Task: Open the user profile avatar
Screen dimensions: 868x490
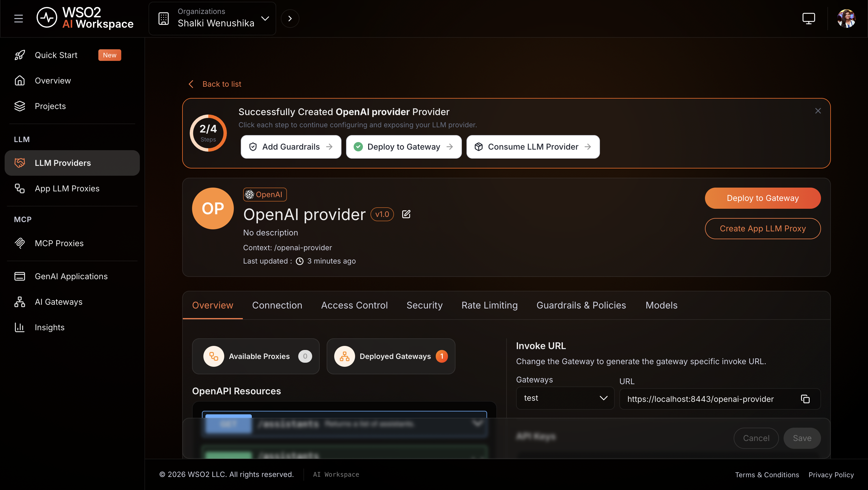Action: tap(846, 19)
